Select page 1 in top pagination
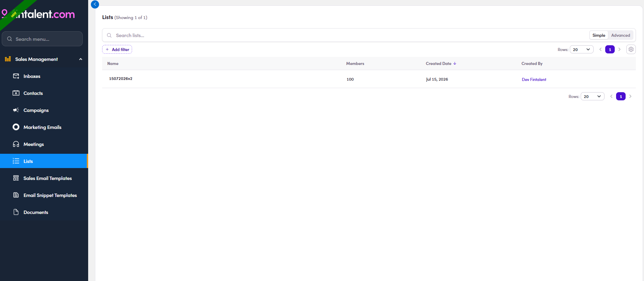Viewport: 644px width, 281px height. (x=610, y=49)
